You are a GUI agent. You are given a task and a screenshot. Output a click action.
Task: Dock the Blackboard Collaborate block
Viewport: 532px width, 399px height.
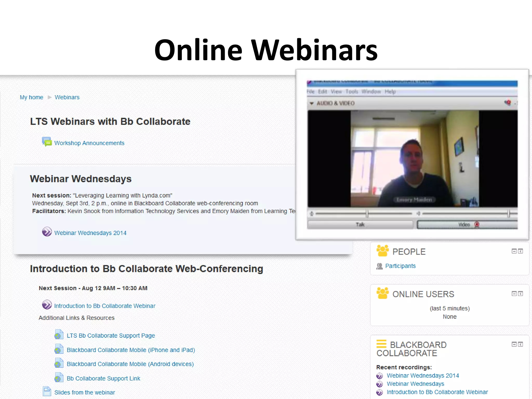(520, 344)
